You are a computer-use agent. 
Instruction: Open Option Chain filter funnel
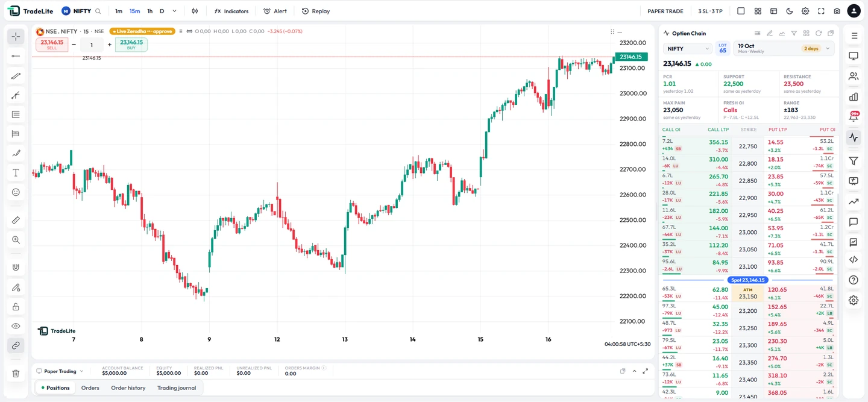click(794, 33)
